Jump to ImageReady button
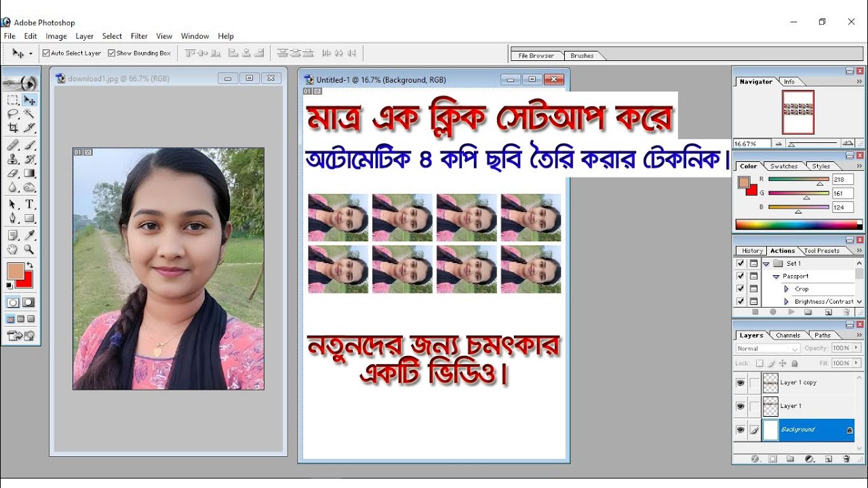 pyautogui.click(x=22, y=335)
